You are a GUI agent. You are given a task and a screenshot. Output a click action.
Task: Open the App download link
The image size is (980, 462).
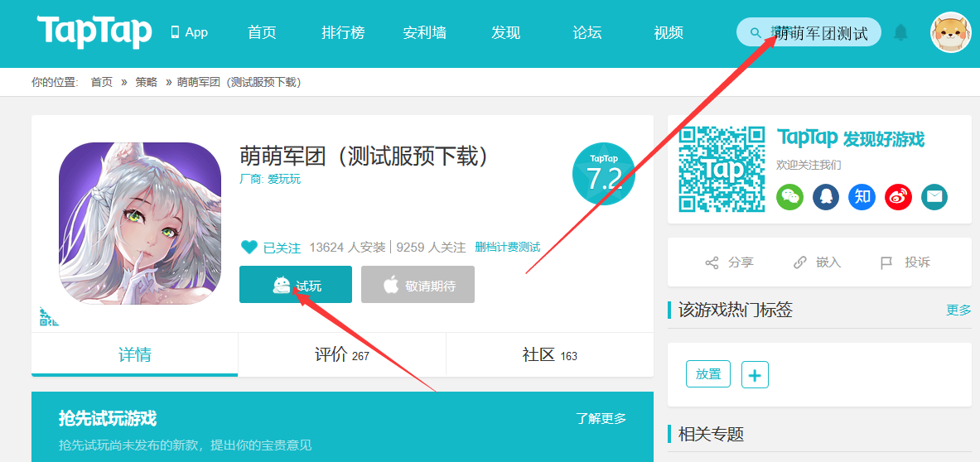click(x=190, y=32)
